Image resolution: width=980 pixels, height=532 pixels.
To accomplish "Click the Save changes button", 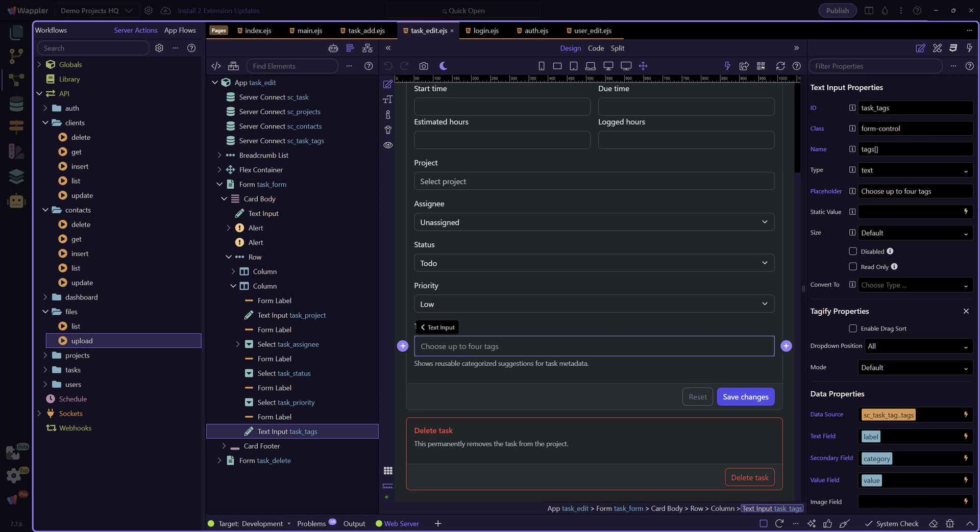I will (745, 397).
